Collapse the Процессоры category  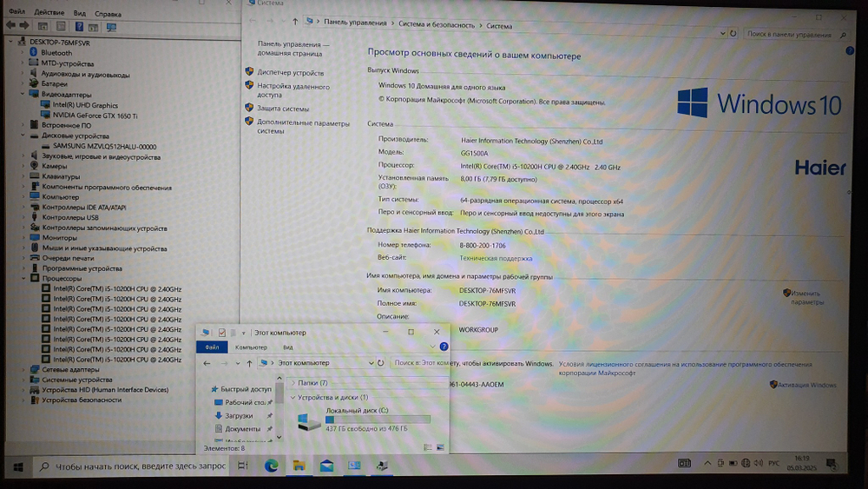23,278
